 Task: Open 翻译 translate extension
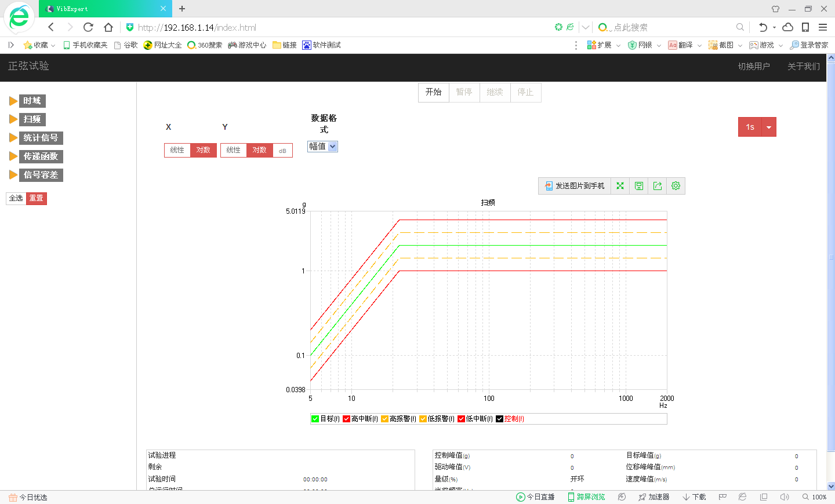[680, 45]
